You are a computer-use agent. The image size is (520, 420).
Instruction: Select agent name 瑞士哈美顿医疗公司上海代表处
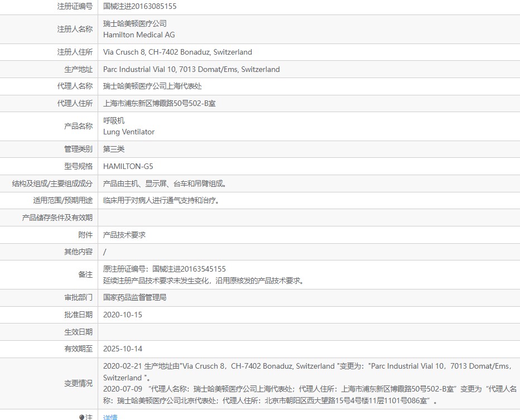(x=152, y=86)
